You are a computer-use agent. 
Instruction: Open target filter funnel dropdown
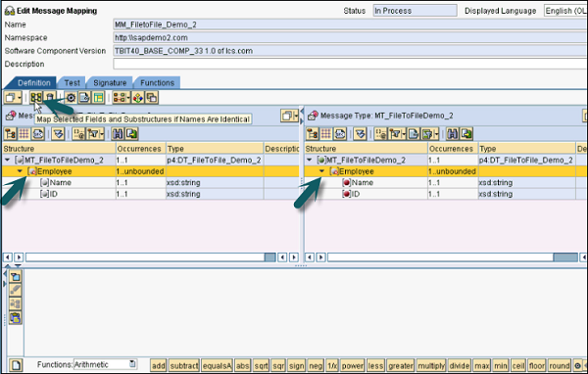tap(398, 134)
